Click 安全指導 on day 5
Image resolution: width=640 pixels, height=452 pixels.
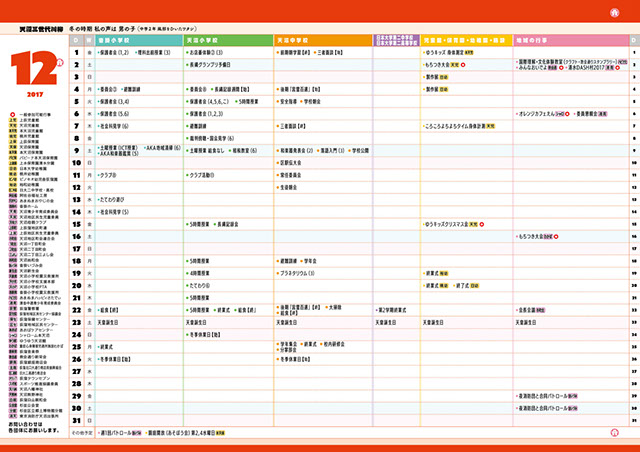(289, 102)
